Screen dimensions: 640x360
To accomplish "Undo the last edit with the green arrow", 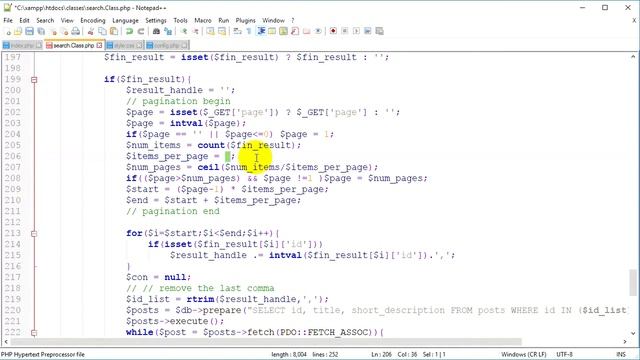I will [x=129, y=31].
